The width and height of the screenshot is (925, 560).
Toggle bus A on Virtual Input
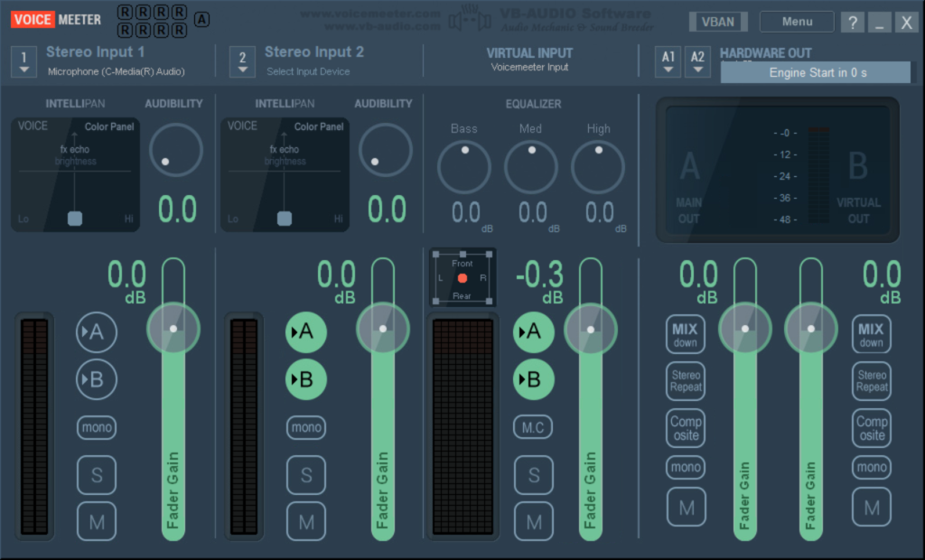pyautogui.click(x=533, y=332)
